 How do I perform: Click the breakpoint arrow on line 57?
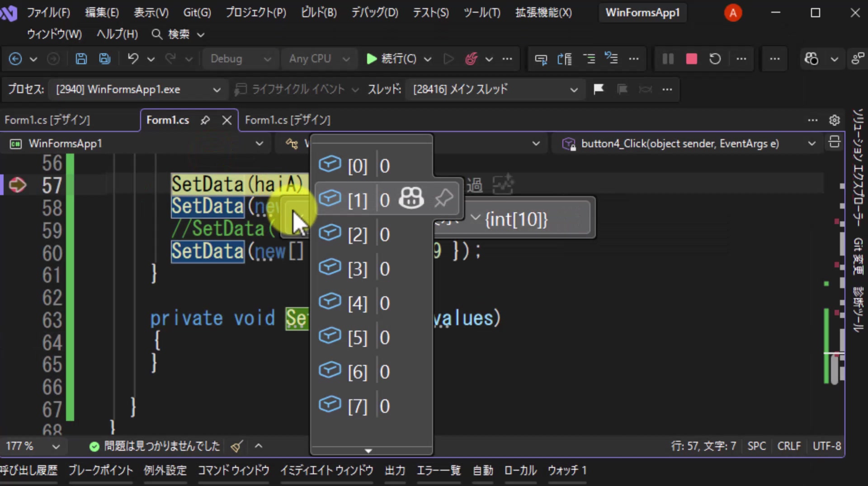(x=18, y=185)
